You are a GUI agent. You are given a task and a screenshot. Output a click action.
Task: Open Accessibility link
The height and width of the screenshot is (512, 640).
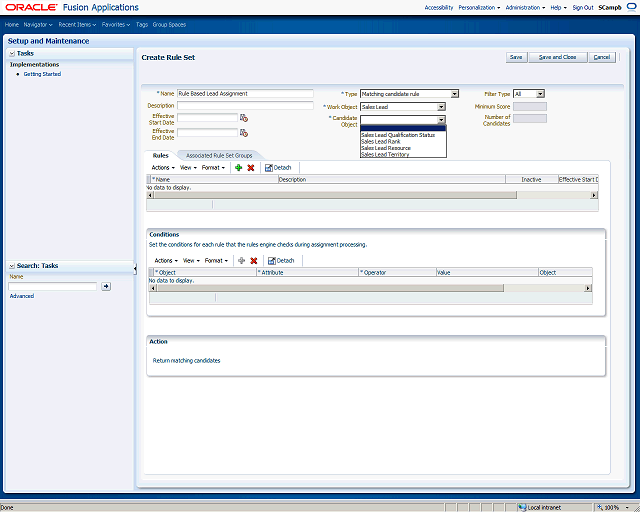(439, 7)
